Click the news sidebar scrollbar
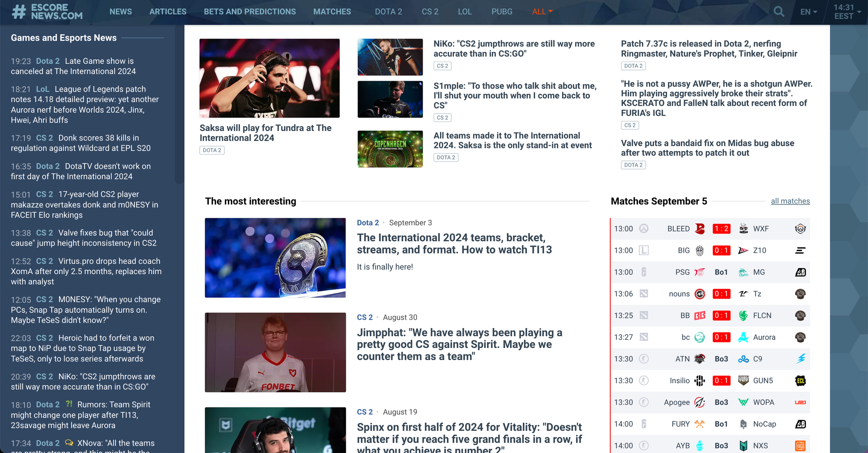The width and height of the screenshot is (868, 453). pos(179,104)
